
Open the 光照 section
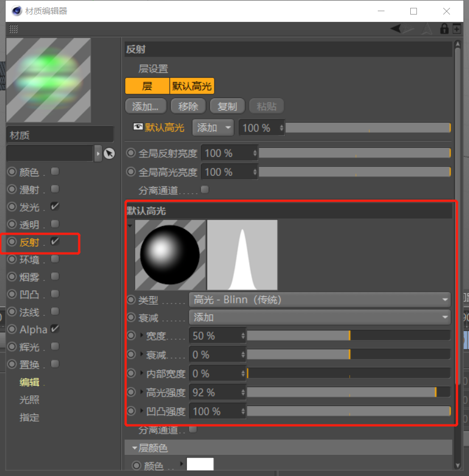(29, 399)
